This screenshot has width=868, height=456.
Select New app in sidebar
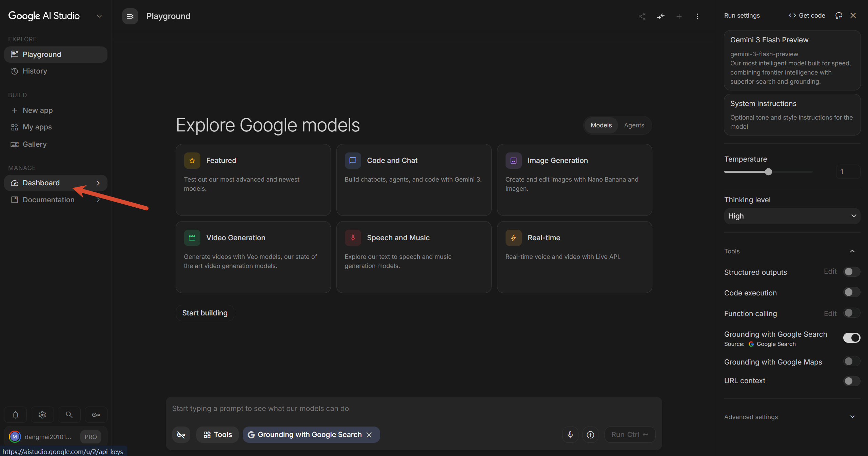(x=56, y=110)
